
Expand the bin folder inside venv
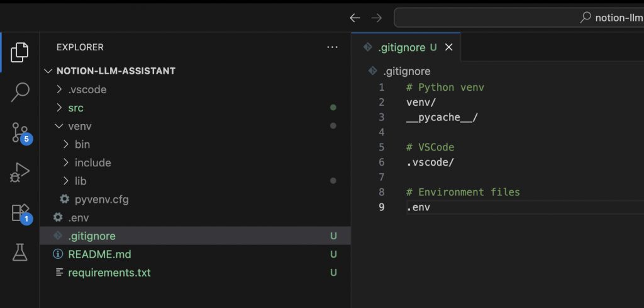tap(82, 144)
